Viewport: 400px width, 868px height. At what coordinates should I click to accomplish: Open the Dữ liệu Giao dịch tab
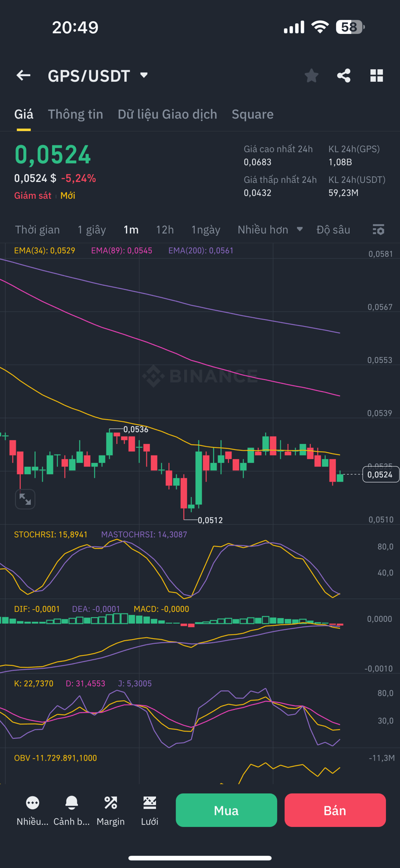tap(167, 114)
